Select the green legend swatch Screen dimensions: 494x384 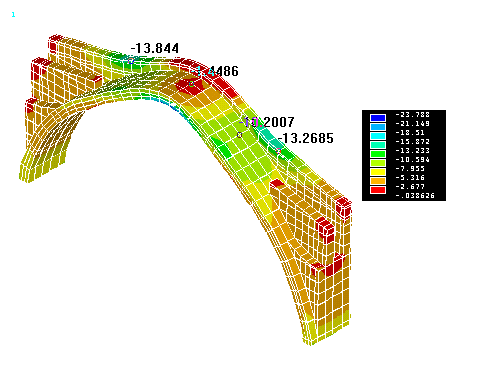click(x=378, y=154)
